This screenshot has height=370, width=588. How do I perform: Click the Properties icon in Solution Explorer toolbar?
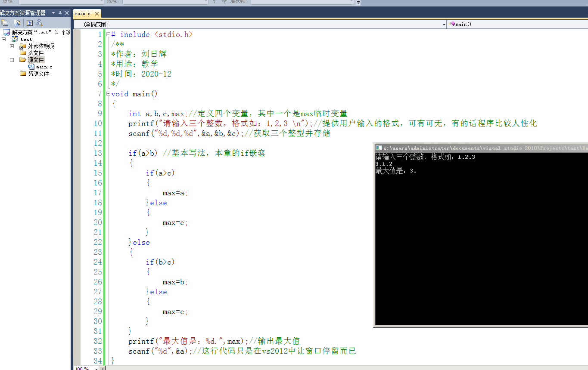coord(4,23)
